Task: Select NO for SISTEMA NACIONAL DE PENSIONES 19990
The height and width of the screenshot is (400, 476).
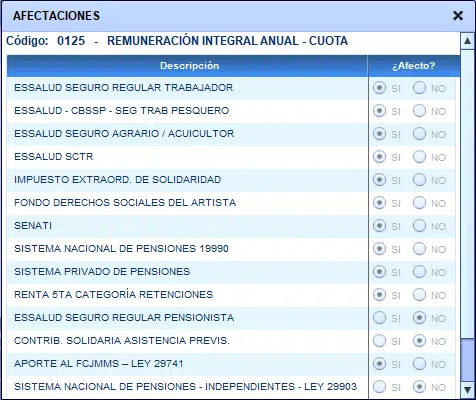Action: coord(419,249)
